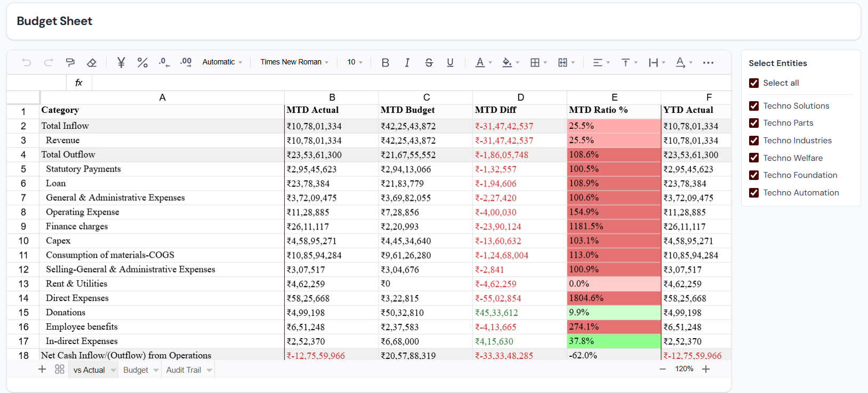The height and width of the screenshot is (393, 868).
Task: Switch to the Audit Trail tab
Action: click(183, 370)
